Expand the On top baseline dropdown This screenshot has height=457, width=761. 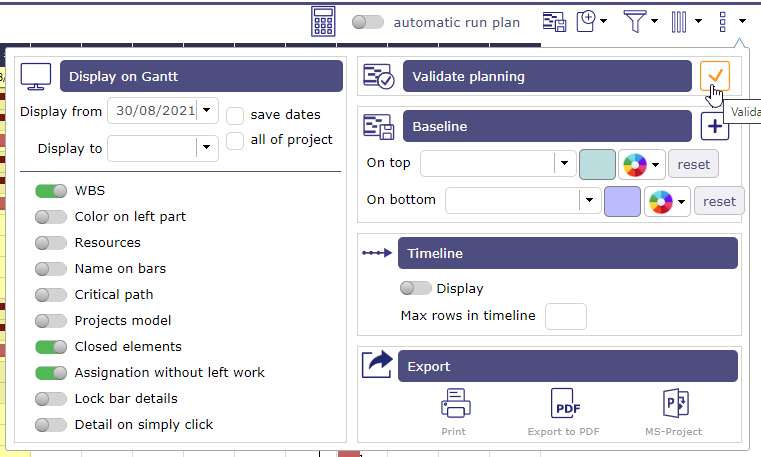(x=565, y=164)
